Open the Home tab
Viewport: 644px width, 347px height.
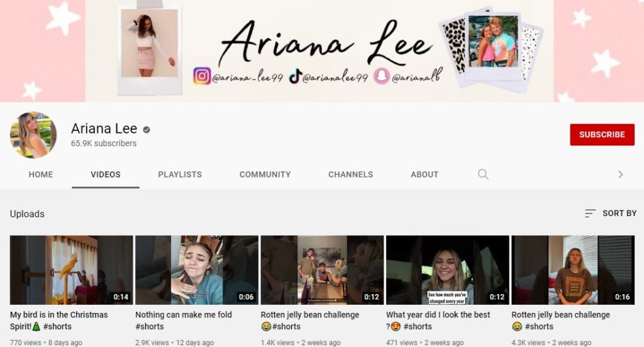coord(41,174)
